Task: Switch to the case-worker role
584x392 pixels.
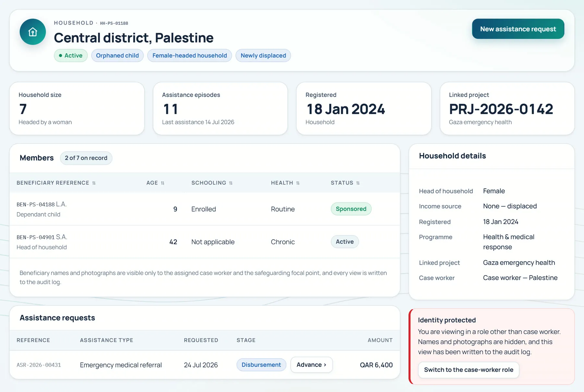Action: click(x=468, y=370)
